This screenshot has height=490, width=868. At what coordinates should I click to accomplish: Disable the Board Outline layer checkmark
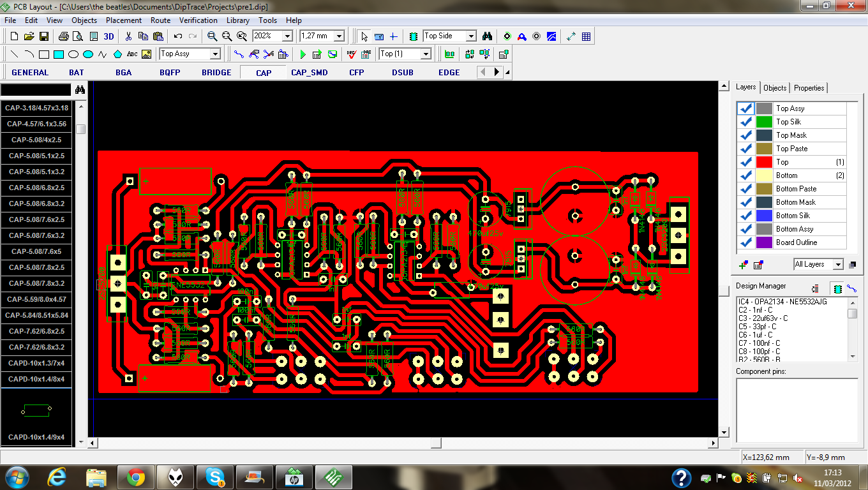click(x=746, y=242)
